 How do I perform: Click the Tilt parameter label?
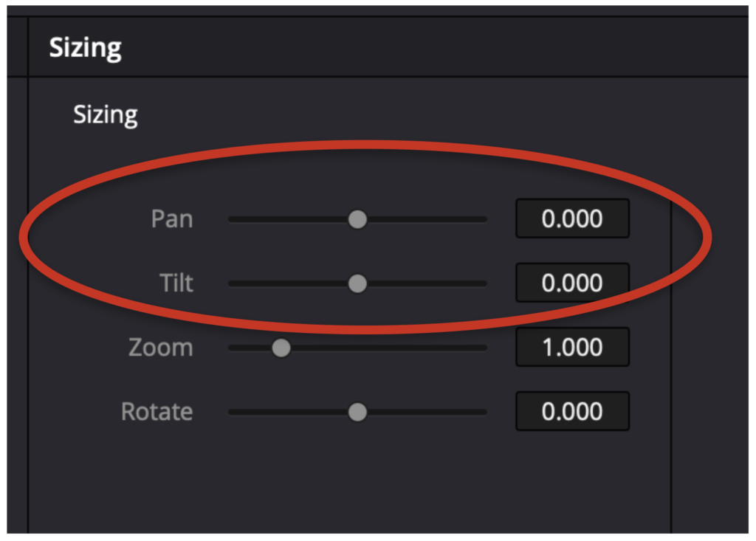pos(176,283)
